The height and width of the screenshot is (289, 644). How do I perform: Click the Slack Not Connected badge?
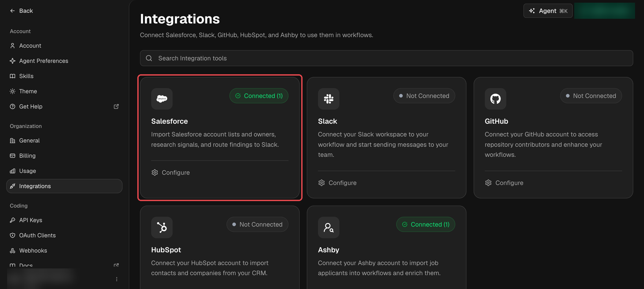pyautogui.click(x=424, y=96)
